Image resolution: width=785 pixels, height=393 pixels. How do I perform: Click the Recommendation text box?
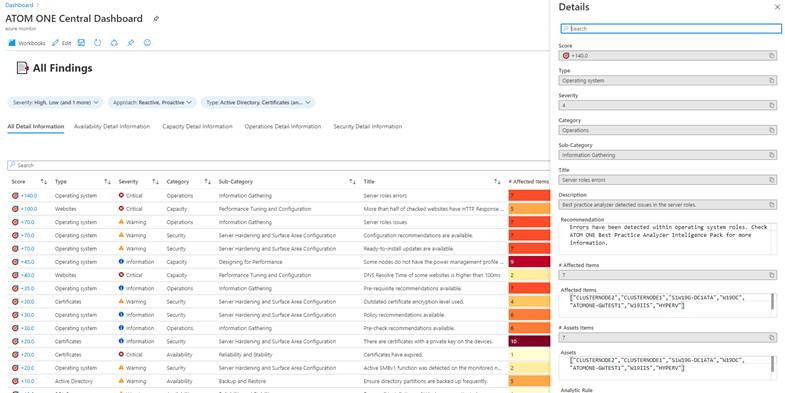click(668, 238)
